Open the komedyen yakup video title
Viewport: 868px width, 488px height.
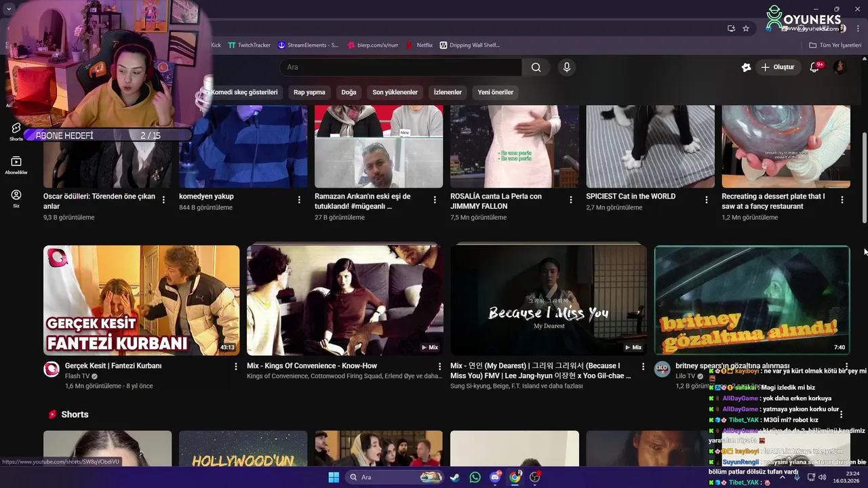[206, 197]
